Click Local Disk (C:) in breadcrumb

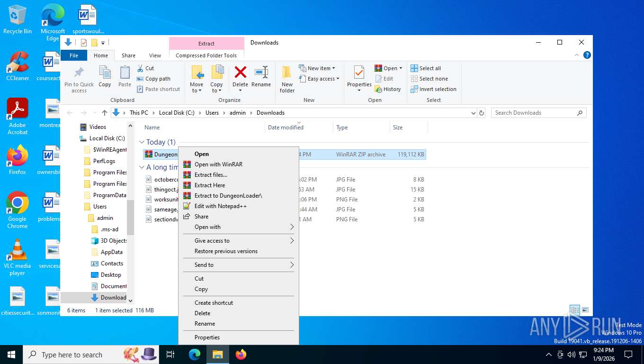177,113
